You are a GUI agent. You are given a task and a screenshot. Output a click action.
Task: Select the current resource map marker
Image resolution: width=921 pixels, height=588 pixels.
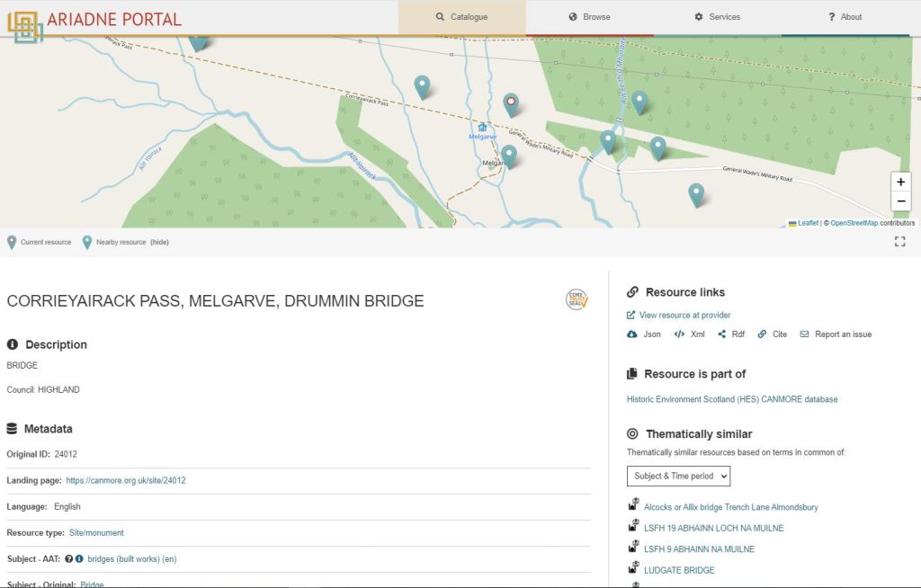pos(511,103)
